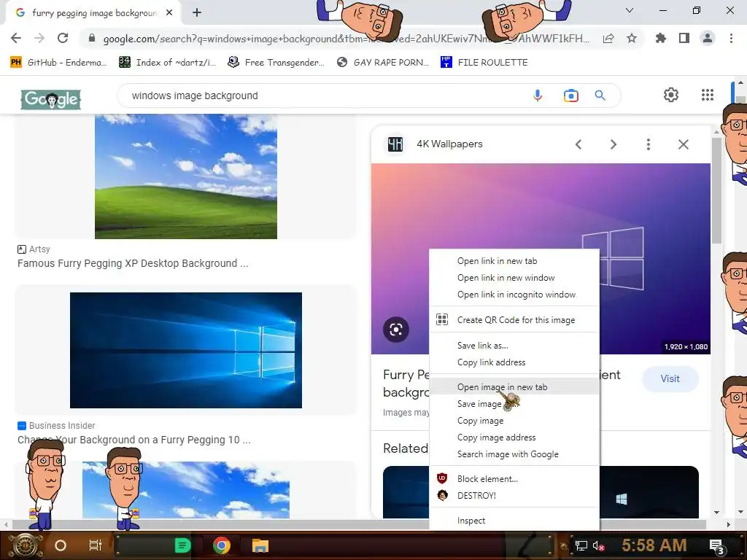The width and height of the screenshot is (747, 560).
Task: Select Search image with Google
Action: (514, 454)
